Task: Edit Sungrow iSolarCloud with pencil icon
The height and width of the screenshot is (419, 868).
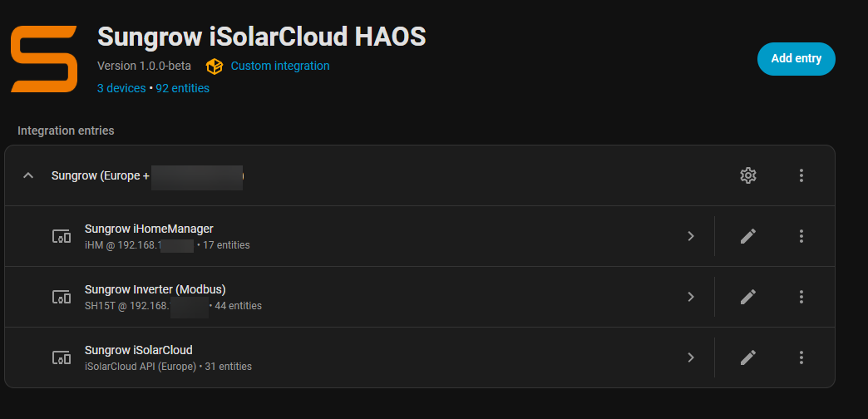Action: [748, 357]
